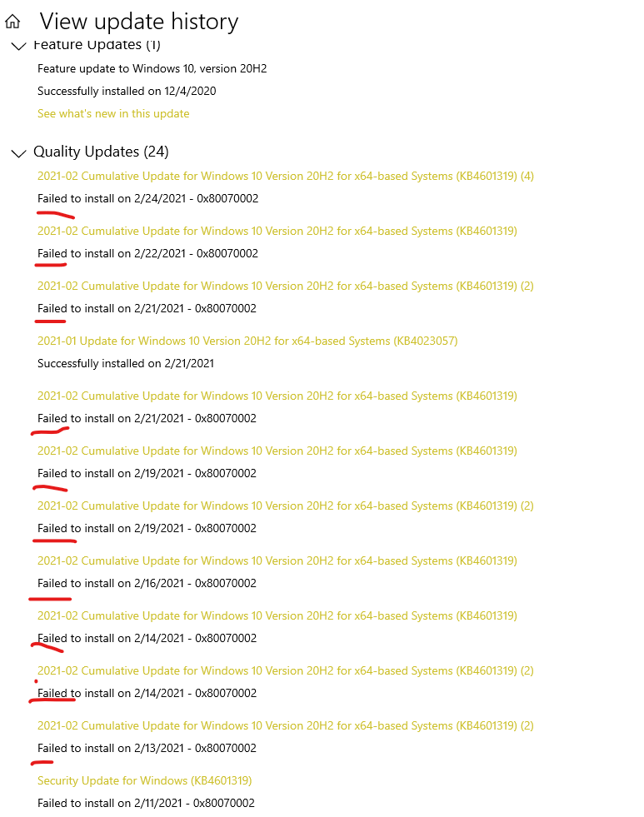Select 'Successfully installed on 12/4/2020' status
The height and width of the screenshot is (817, 644).
click(x=127, y=91)
